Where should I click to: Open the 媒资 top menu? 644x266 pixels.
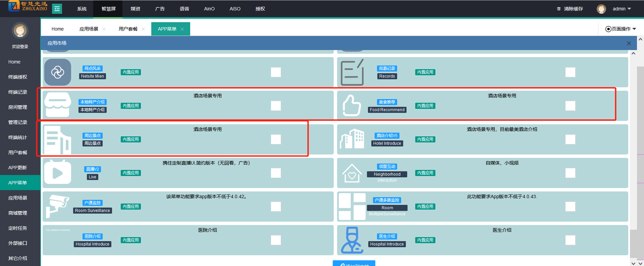point(136,9)
